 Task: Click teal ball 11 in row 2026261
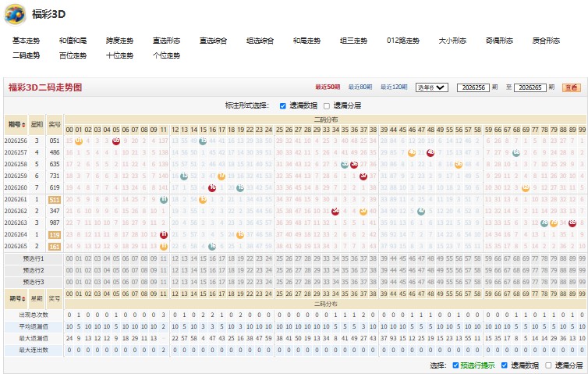click(164, 200)
